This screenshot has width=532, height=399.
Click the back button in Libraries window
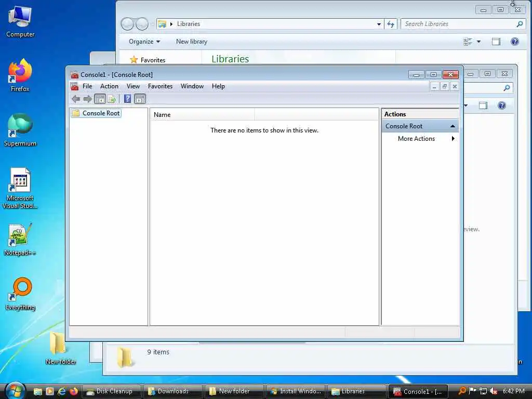[x=128, y=24]
